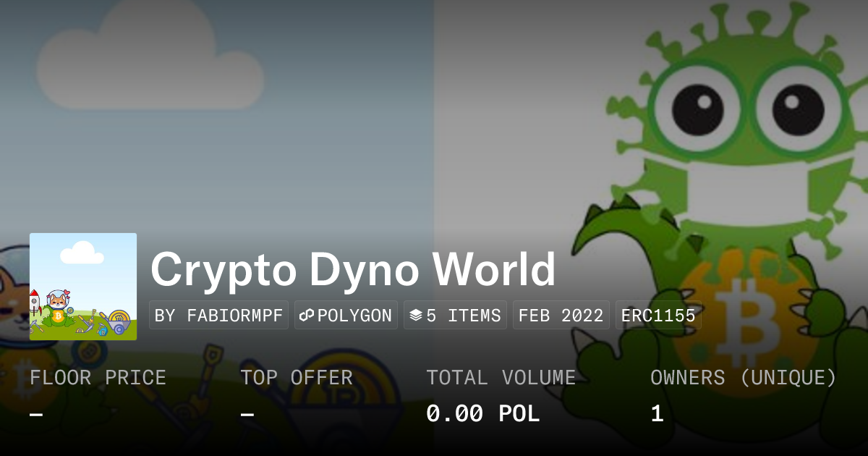Select the POLYGON chain badge
Screen dimensions: 868x456
click(x=346, y=316)
